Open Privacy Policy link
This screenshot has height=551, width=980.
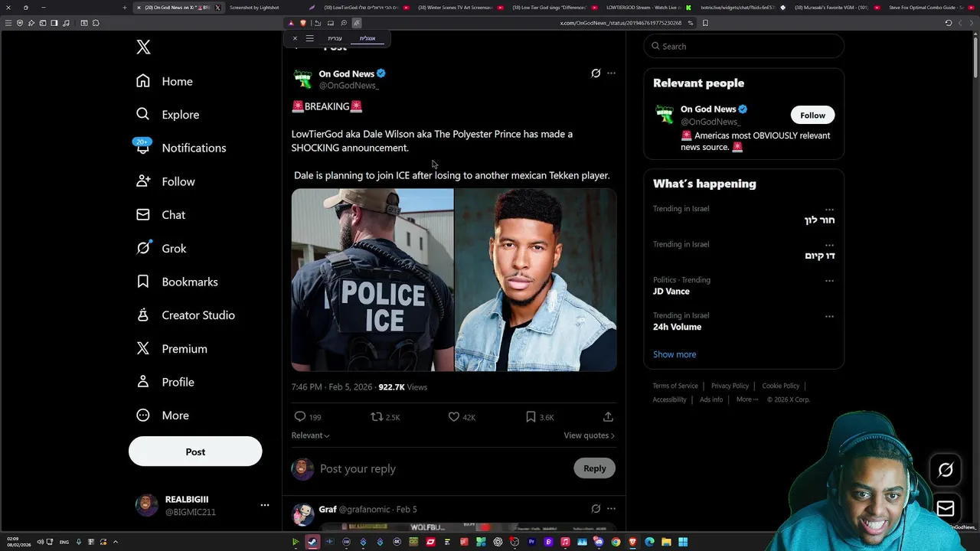pos(730,386)
